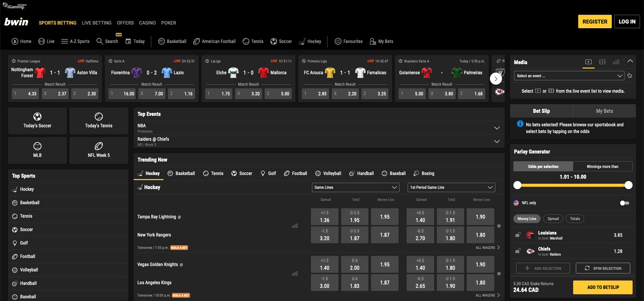This screenshot has height=301, width=644.
Task: Go to Soccer from top navigation
Action: (281, 41)
